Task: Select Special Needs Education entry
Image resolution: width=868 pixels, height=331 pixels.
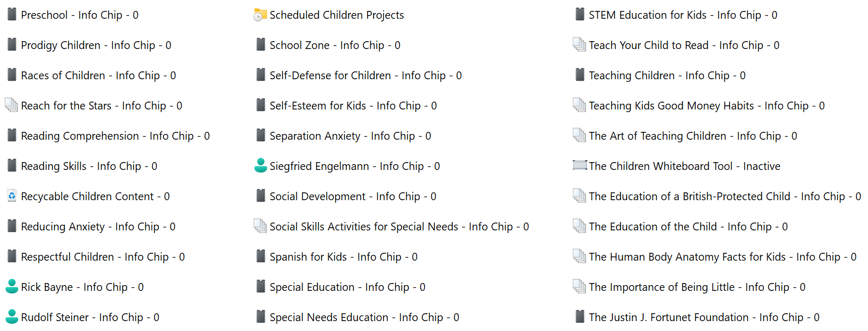Action: click(364, 317)
